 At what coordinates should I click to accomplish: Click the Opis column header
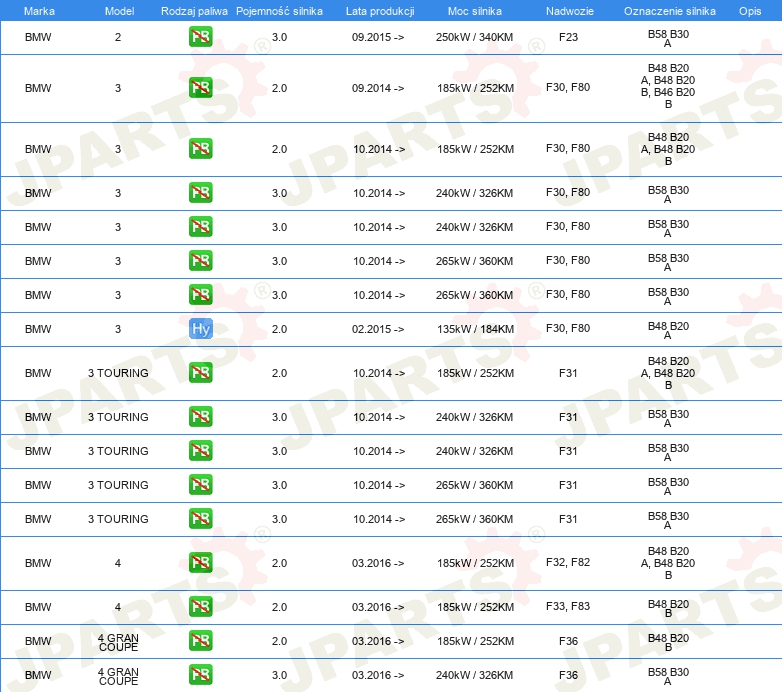750,11
